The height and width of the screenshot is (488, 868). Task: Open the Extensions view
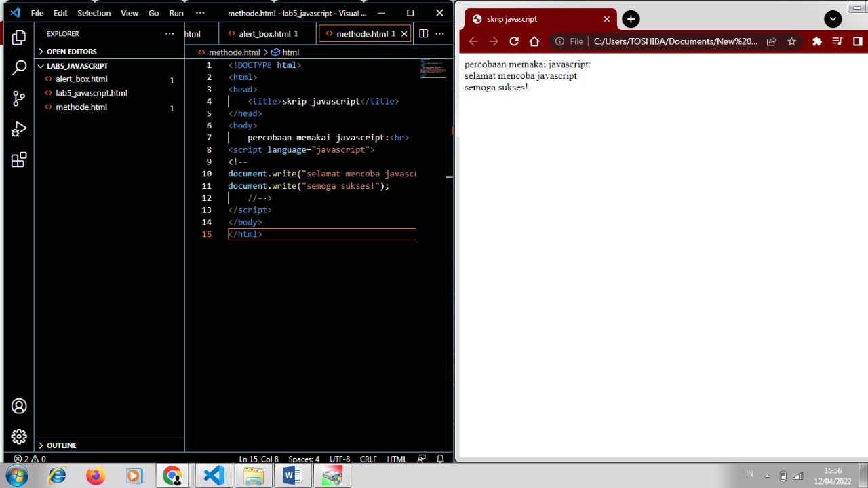[x=18, y=160]
